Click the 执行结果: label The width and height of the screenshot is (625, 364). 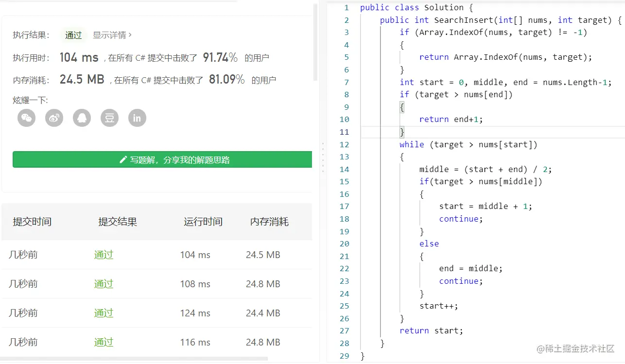coord(31,35)
